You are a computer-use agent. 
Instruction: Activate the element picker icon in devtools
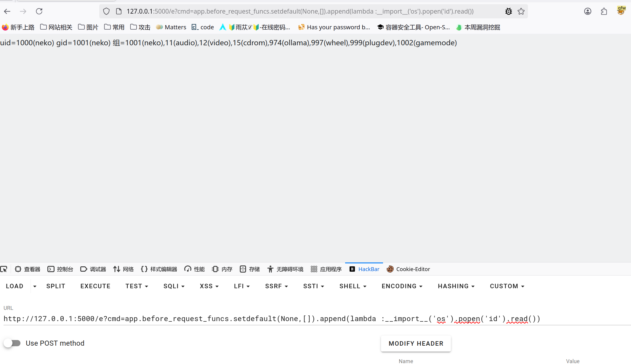4,269
